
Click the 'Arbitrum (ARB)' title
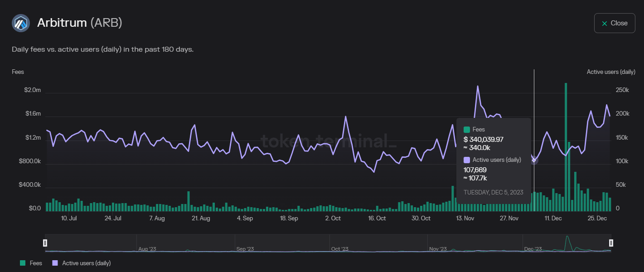[80, 23]
